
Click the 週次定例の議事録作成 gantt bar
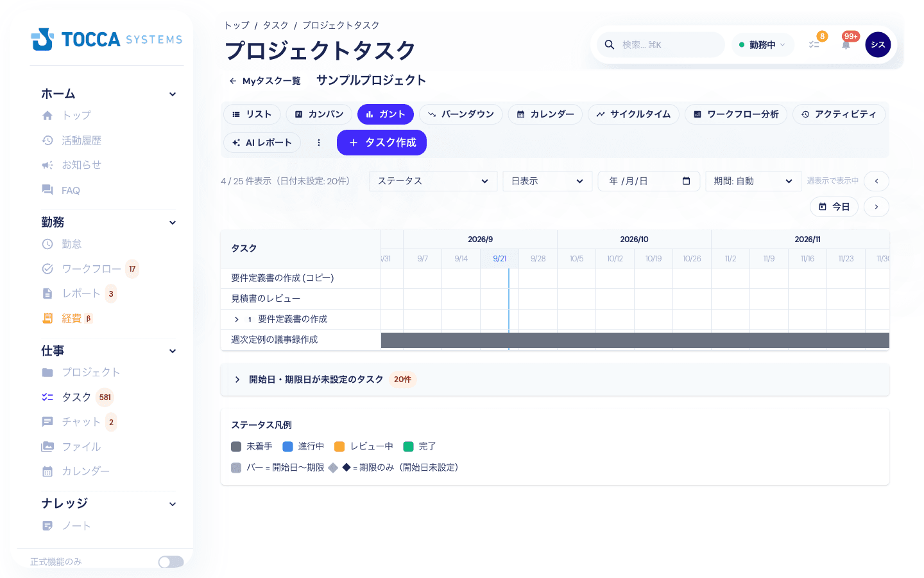[635, 340]
